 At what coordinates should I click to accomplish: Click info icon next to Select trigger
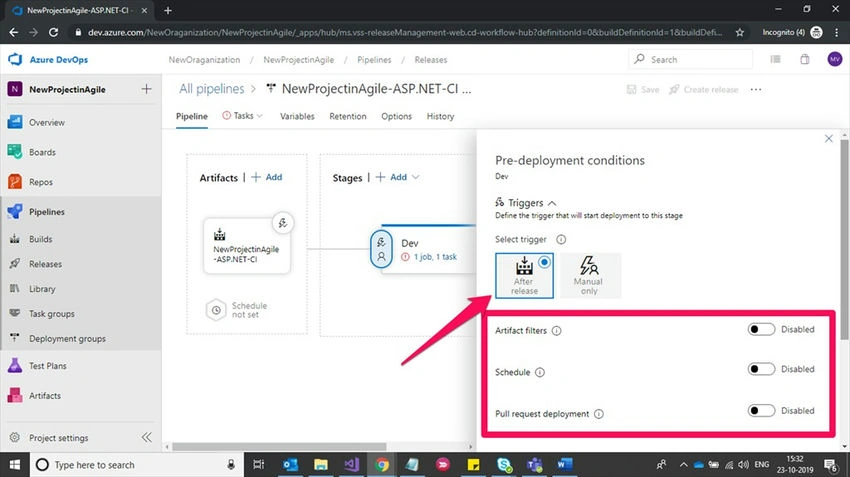tap(561, 239)
